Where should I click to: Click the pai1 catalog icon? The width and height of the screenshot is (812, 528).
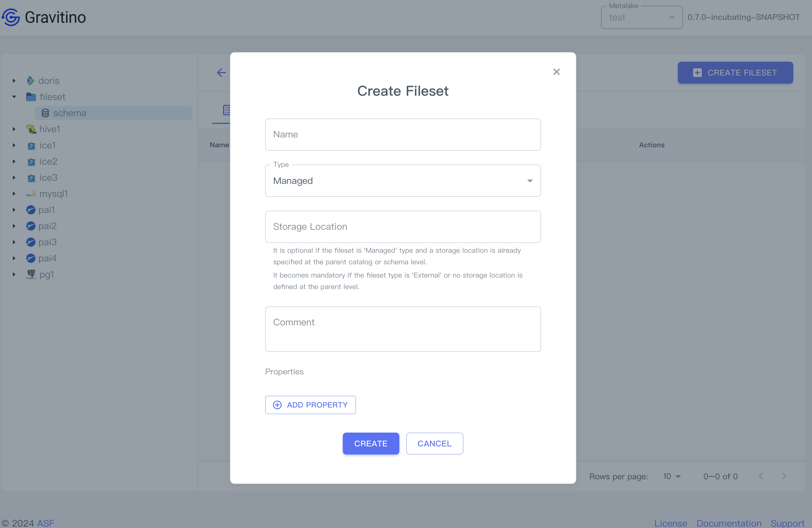coord(31,210)
